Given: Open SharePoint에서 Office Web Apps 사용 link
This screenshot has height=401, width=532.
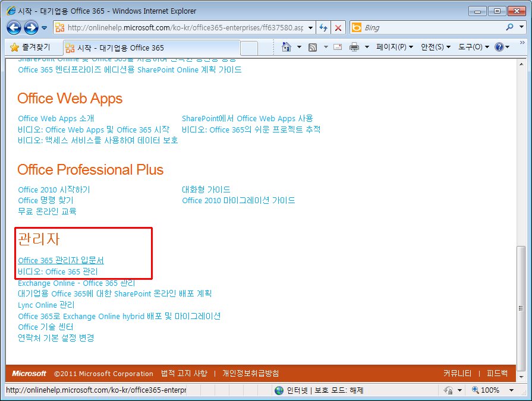Looking at the screenshot, I should point(247,119).
